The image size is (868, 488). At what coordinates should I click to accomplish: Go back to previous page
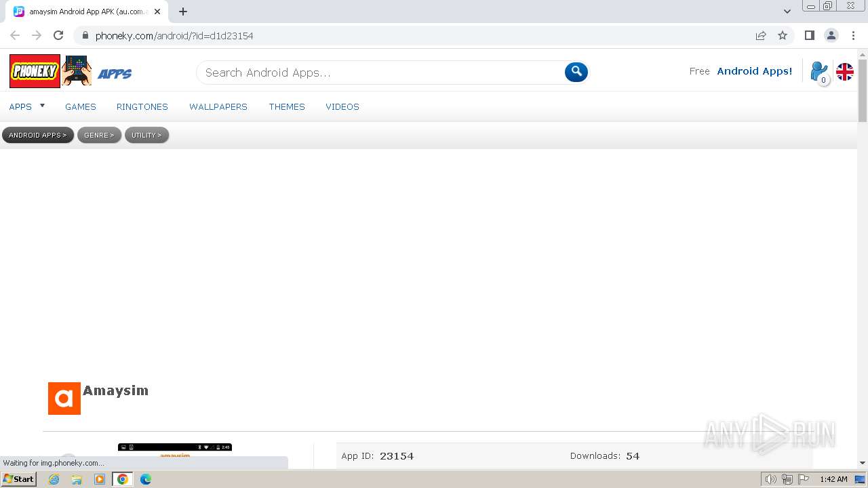(x=15, y=35)
